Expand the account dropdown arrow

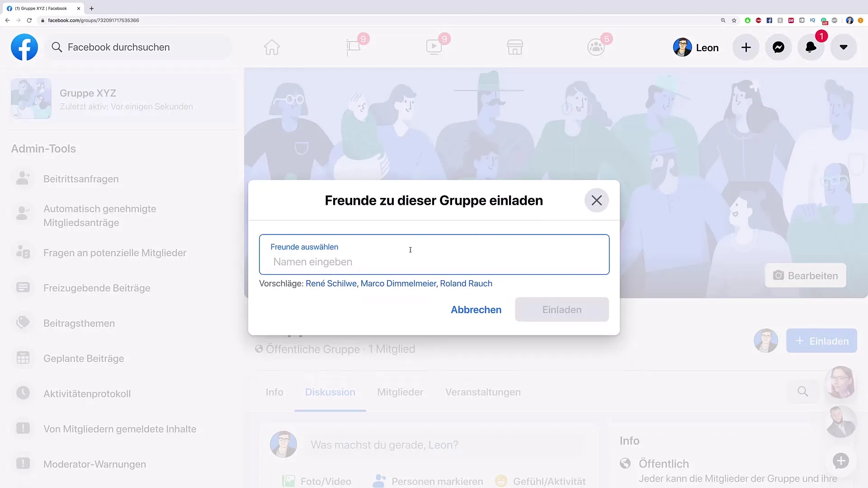click(844, 47)
